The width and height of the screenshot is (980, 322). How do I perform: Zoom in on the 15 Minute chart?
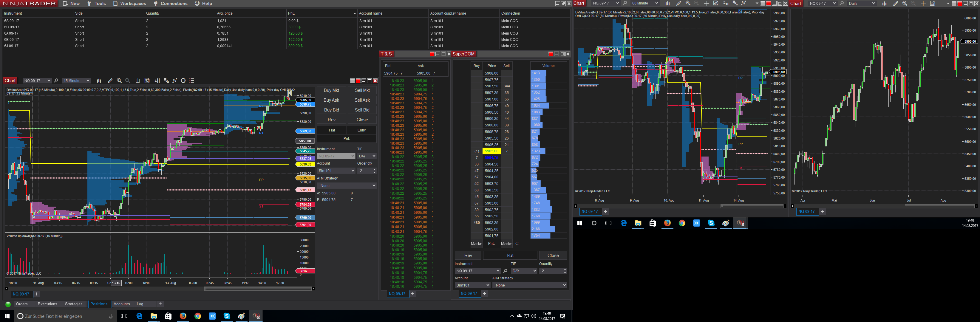(119, 80)
